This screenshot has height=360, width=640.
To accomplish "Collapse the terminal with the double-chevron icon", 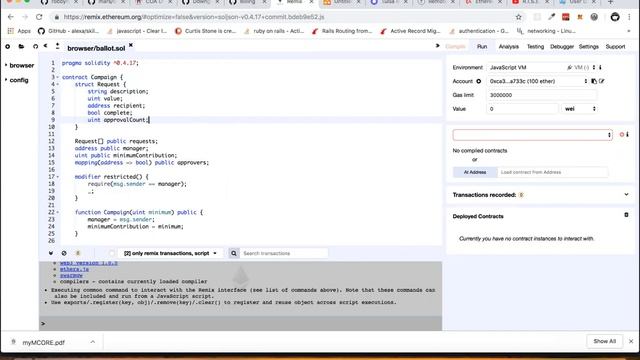I will (51, 253).
